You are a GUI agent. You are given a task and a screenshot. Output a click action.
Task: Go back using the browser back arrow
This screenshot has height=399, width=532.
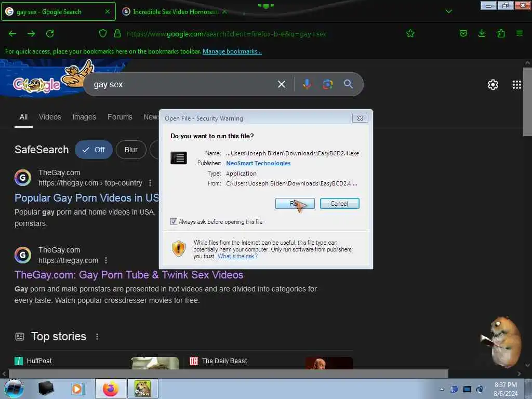(x=12, y=34)
